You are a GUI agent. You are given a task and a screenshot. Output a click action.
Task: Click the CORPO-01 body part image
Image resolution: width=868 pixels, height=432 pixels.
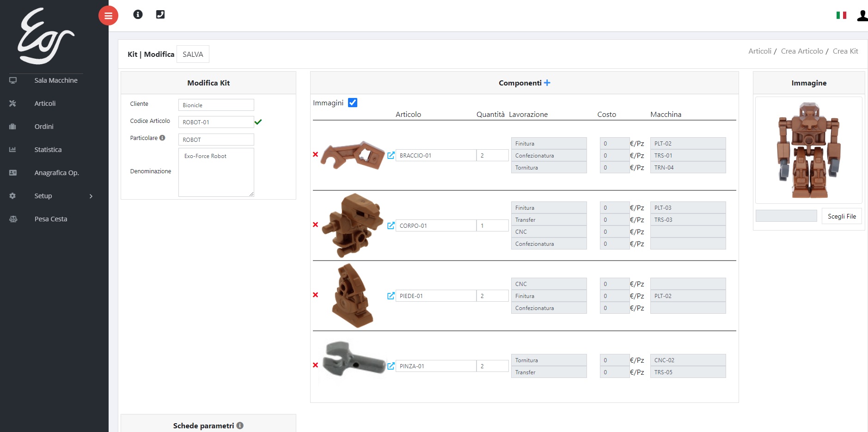click(353, 225)
